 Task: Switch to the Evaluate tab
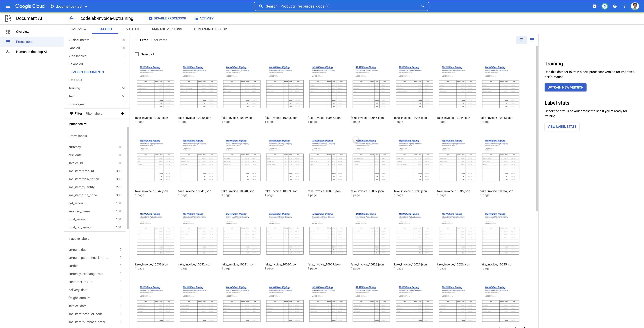click(132, 29)
